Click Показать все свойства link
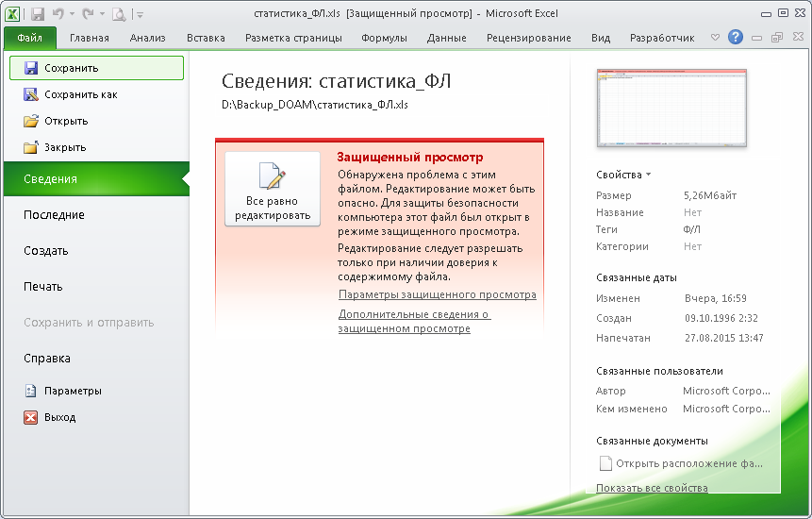Viewport: 812px width, 519px height. coord(652,488)
